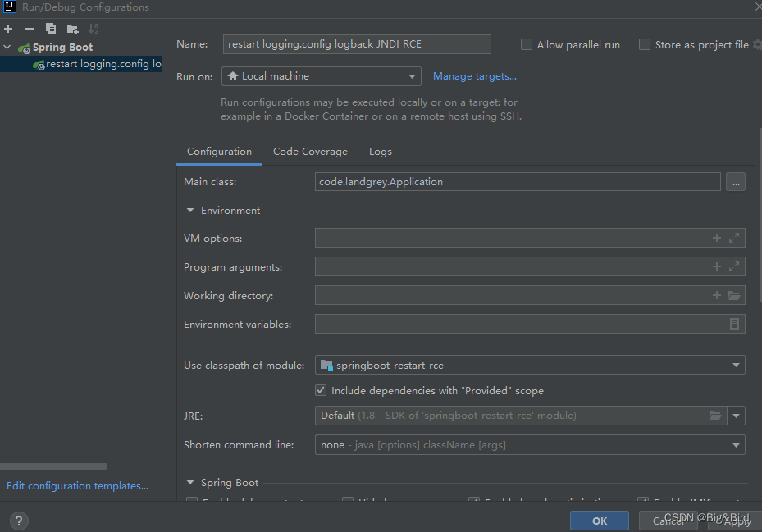Sort configurations alphabetically
The width and height of the screenshot is (762, 532).
94,28
